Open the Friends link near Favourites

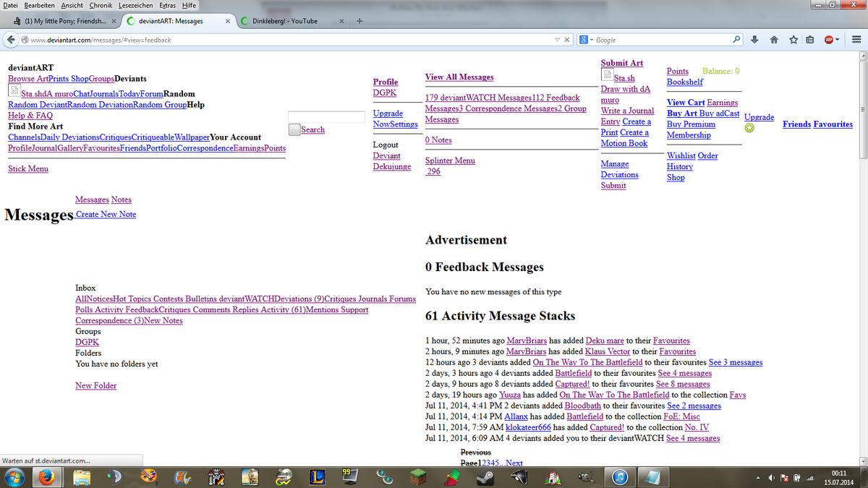[796, 124]
